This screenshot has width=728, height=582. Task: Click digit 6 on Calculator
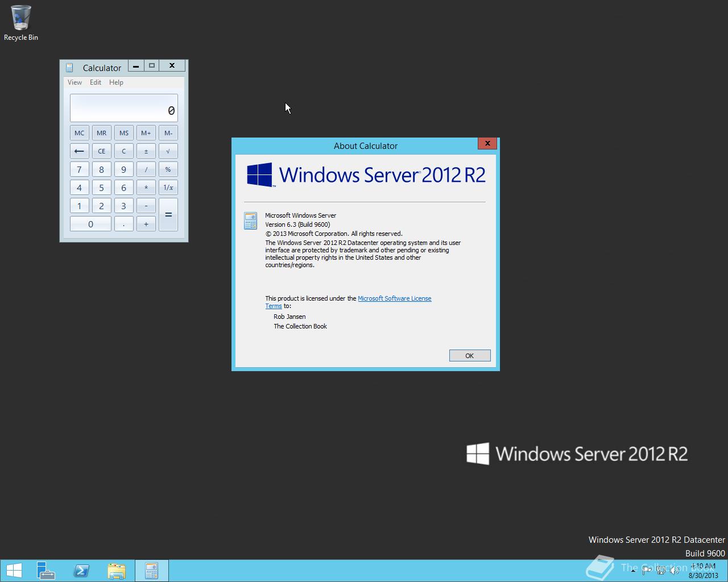(123, 188)
